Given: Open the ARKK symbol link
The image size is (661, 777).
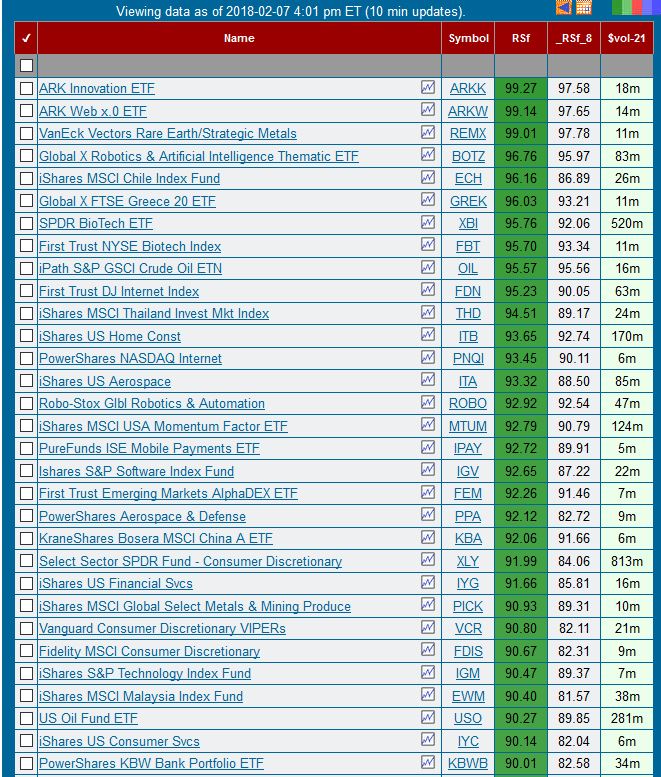Looking at the screenshot, I should 468,88.
